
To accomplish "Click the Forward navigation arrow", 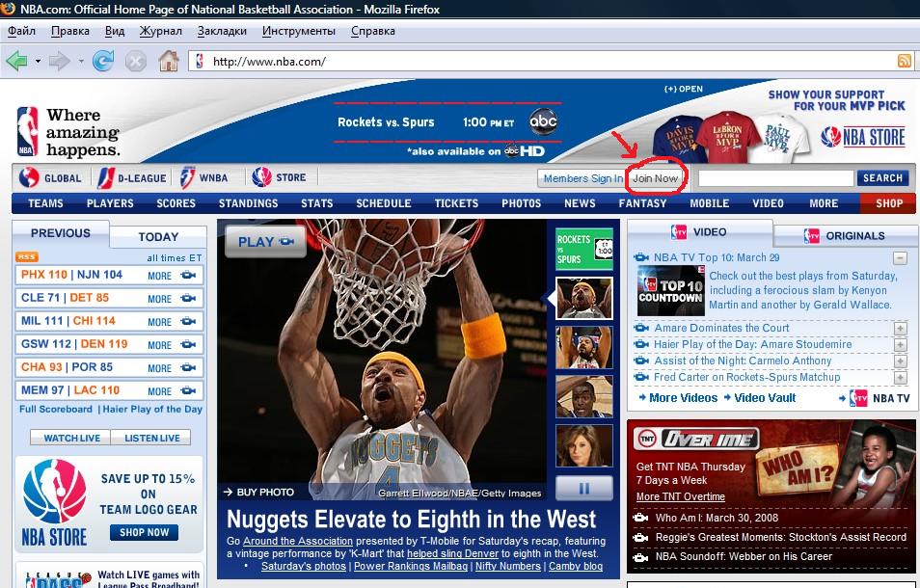I will point(59,61).
